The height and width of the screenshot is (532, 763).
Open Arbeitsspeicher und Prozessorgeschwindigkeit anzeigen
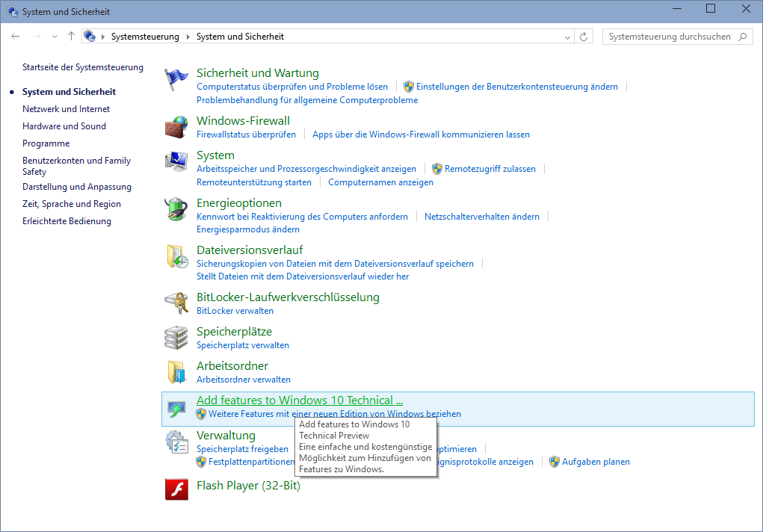(x=306, y=169)
